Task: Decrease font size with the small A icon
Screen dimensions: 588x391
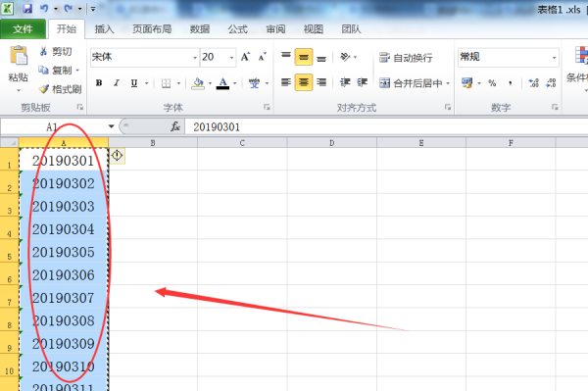Action: pyautogui.click(x=262, y=57)
